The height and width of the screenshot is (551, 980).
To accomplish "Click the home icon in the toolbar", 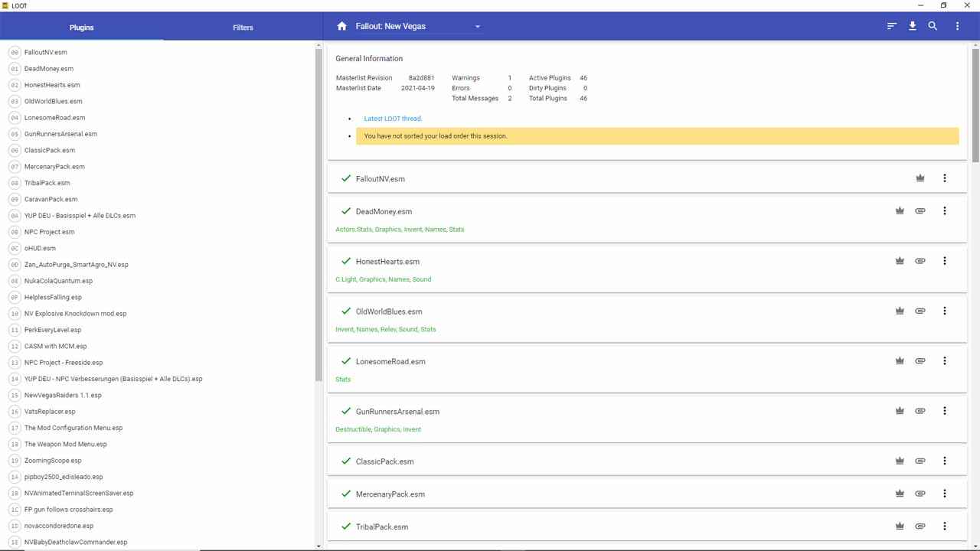I will tap(342, 26).
